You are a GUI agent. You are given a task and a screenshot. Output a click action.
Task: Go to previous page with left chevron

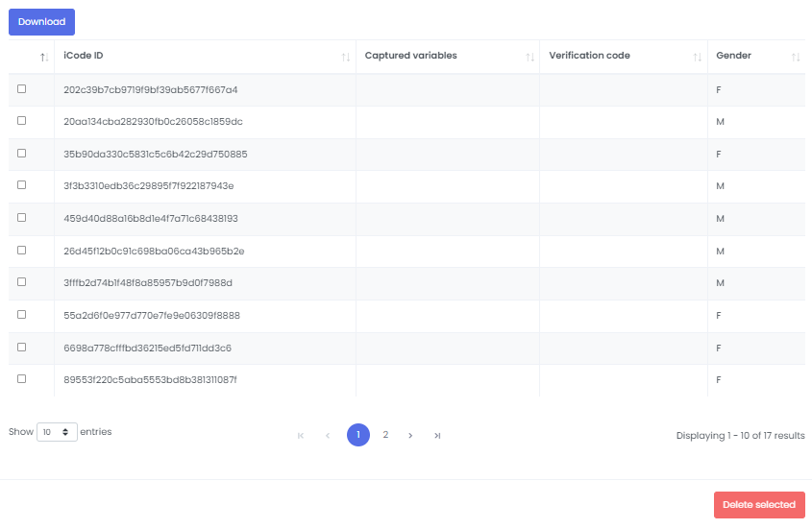[328, 435]
